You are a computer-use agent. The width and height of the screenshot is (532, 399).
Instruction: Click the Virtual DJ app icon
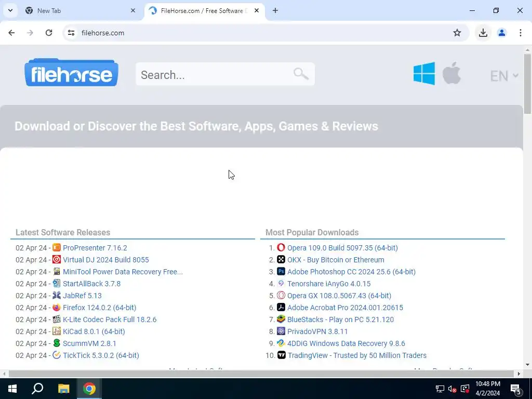click(57, 260)
